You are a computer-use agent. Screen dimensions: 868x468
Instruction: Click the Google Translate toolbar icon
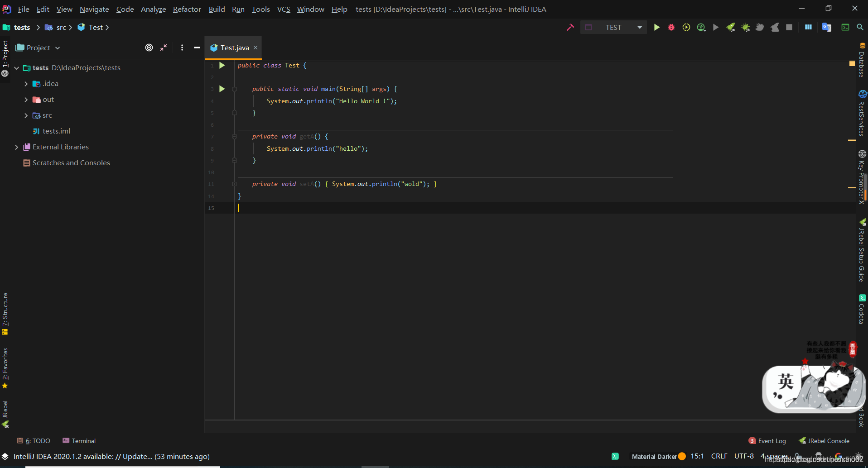827,27
